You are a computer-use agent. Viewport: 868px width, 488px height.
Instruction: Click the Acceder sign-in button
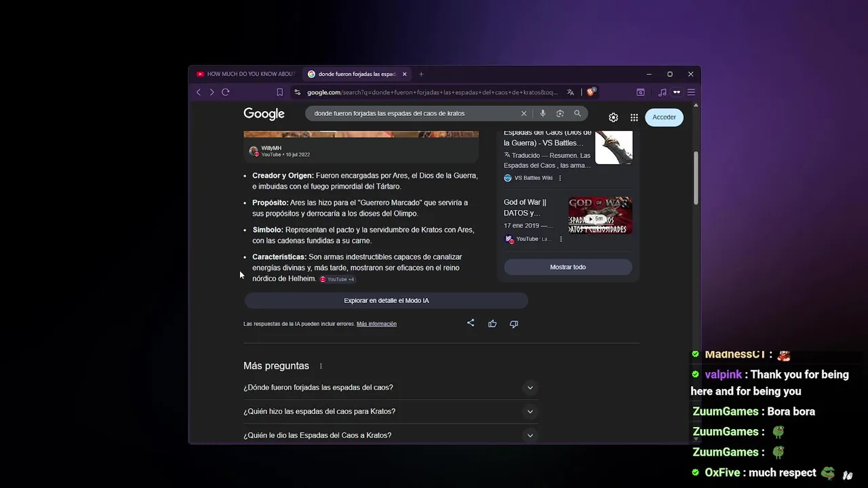point(664,117)
